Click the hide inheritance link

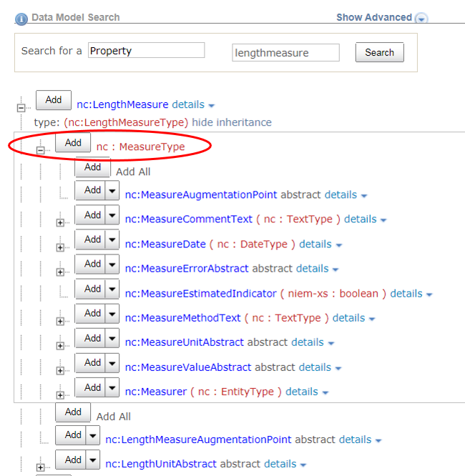tap(232, 122)
